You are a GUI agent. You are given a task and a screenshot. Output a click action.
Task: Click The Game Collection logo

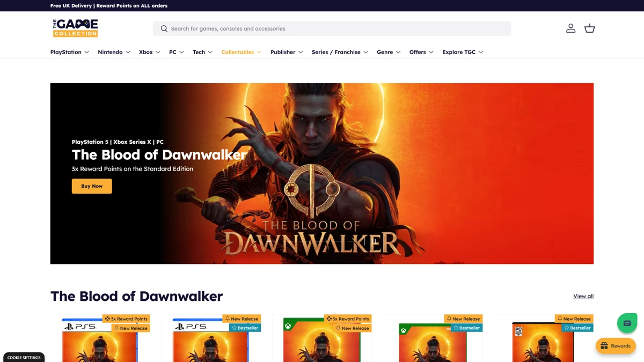75,28
